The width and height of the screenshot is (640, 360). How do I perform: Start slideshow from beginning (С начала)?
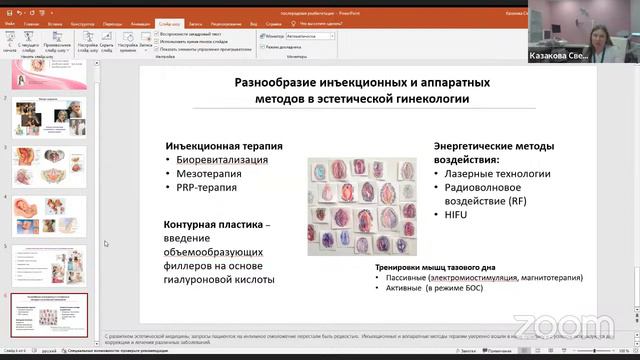(10, 42)
